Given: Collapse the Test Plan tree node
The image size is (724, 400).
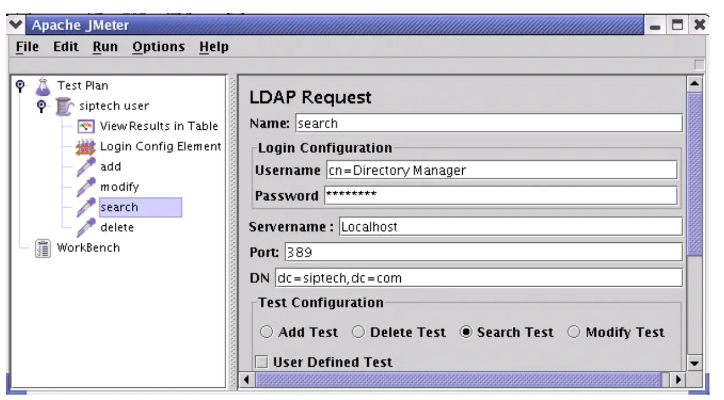Looking at the screenshot, I should click(20, 86).
